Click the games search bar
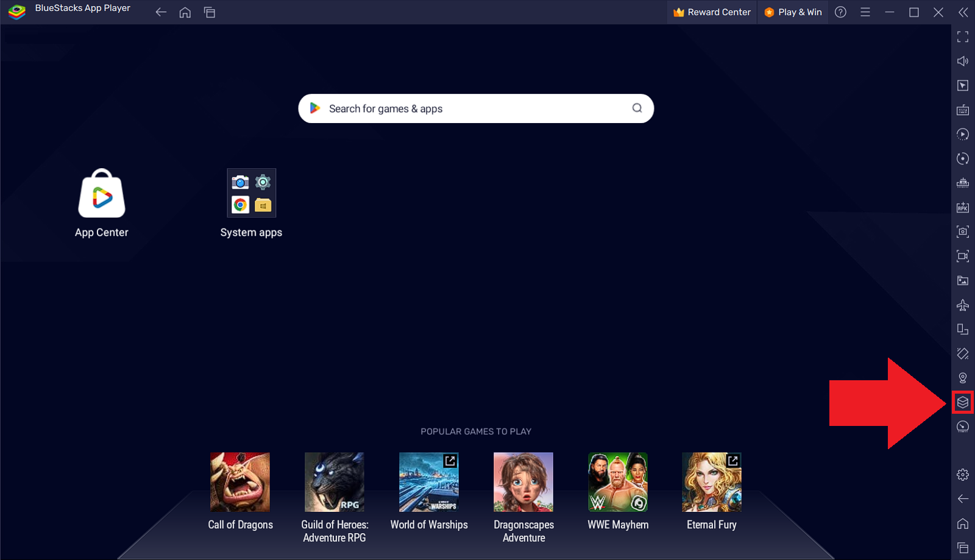The width and height of the screenshot is (975, 560). [475, 108]
